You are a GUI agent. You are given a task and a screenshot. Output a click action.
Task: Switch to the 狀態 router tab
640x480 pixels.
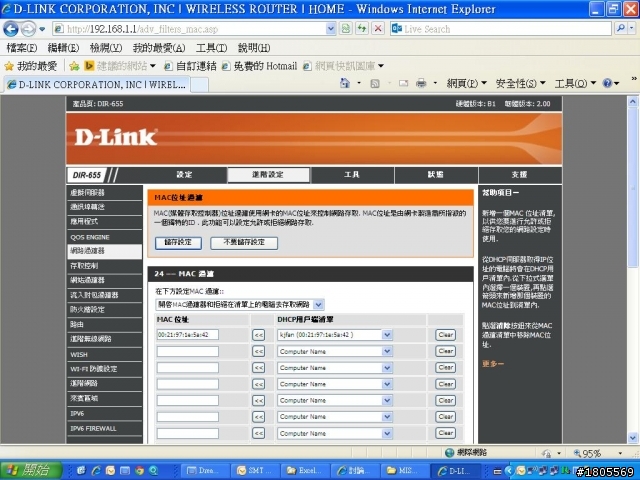tap(436, 175)
